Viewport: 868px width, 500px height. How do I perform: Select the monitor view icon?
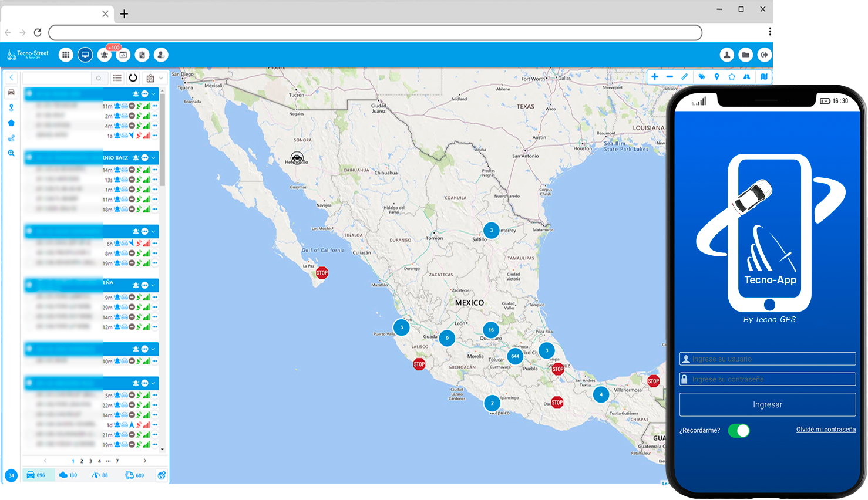tap(85, 55)
